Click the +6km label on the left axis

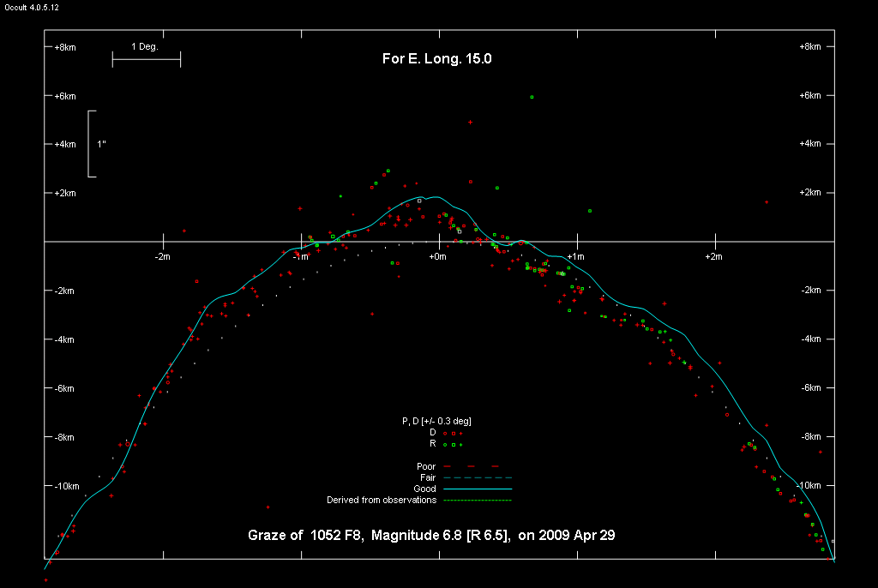pos(65,96)
